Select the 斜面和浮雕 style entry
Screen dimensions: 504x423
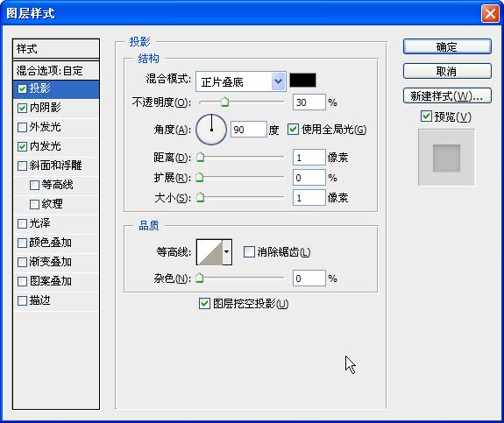56,166
